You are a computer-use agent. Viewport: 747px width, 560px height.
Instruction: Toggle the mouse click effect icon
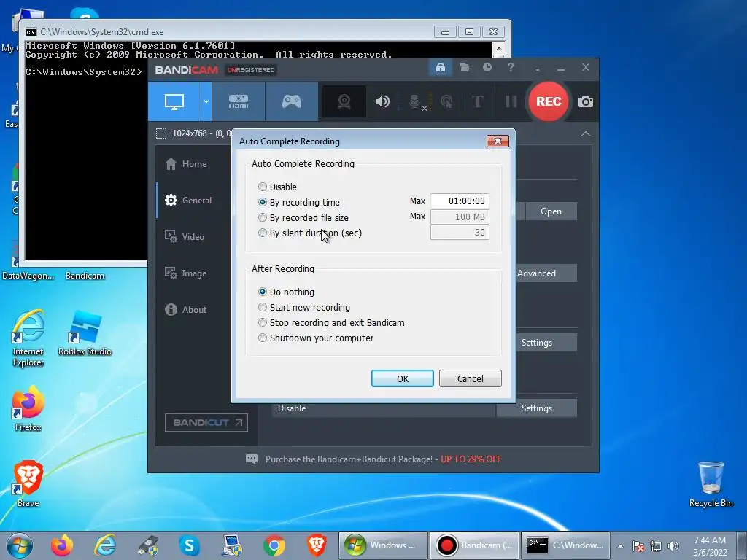pyautogui.click(x=446, y=101)
